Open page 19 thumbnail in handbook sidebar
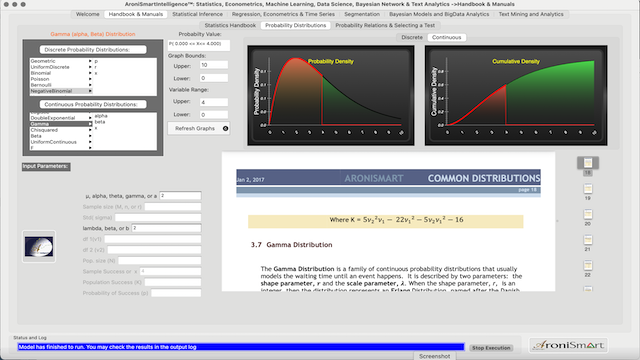This screenshot has height=360, width=640. tap(588, 189)
